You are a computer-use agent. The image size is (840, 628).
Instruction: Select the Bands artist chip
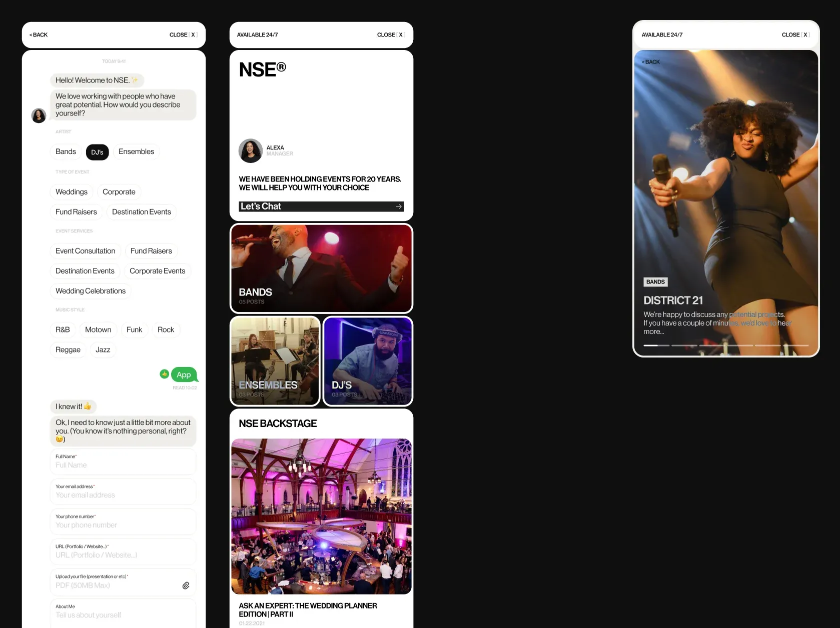[x=66, y=151]
